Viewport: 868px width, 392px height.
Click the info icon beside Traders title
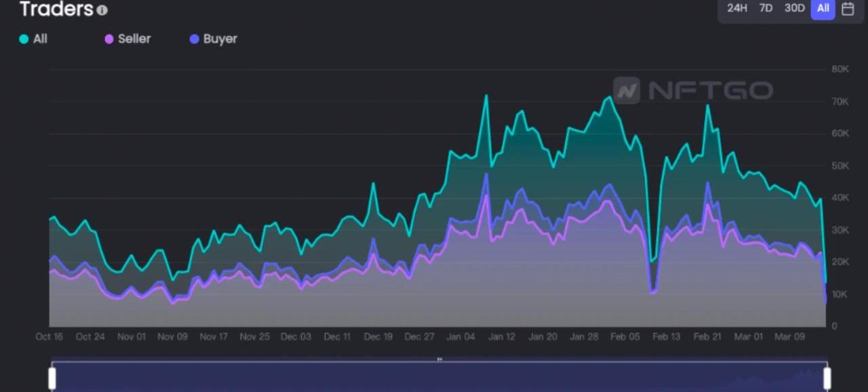[x=102, y=10]
